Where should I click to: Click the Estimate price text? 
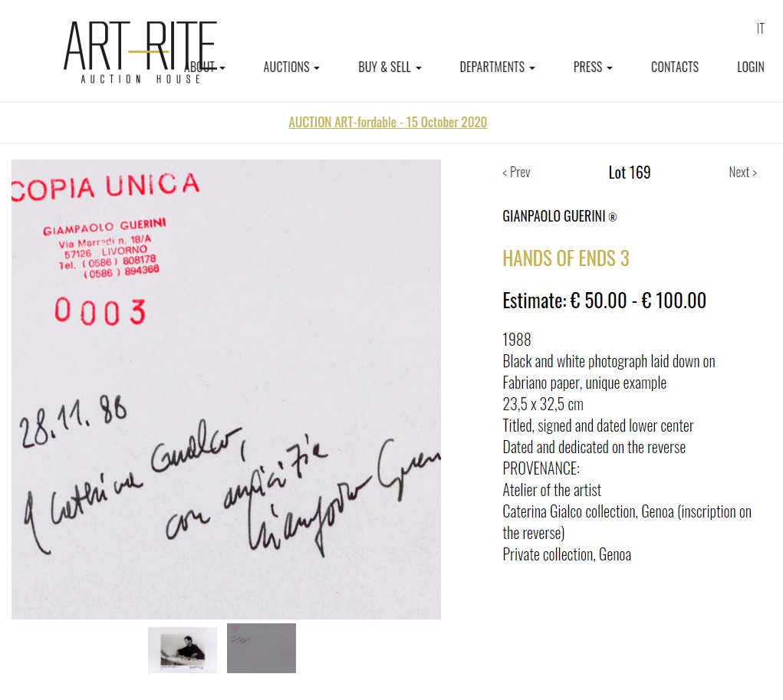[604, 301]
